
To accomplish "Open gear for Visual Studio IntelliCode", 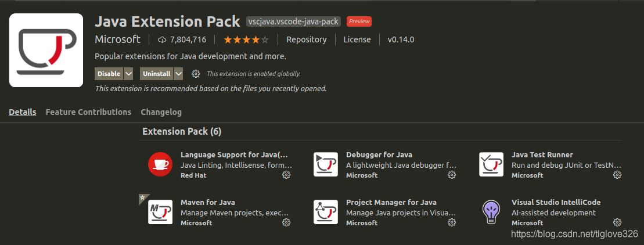I will click(x=617, y=222).
